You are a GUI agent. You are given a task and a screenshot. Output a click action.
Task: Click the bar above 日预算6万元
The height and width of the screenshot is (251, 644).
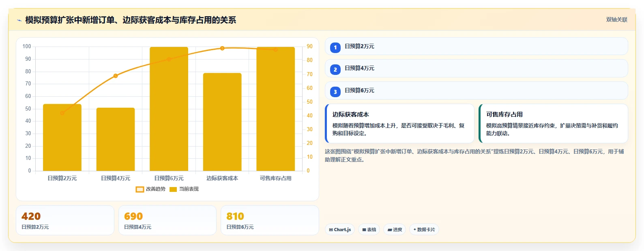(169, 109)
